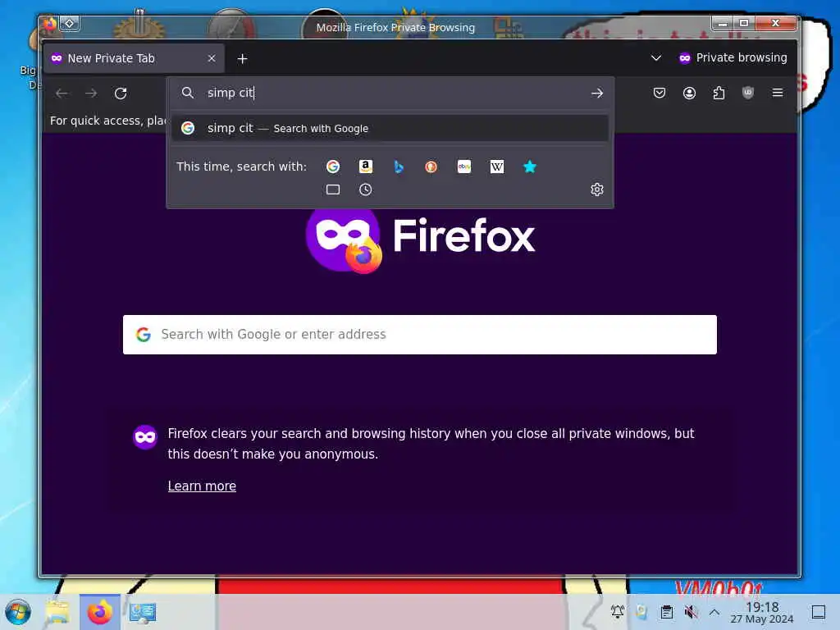The image size is (840, 630).
Task: Search open tabs using the tabs icon
Action: click(333, 189)
